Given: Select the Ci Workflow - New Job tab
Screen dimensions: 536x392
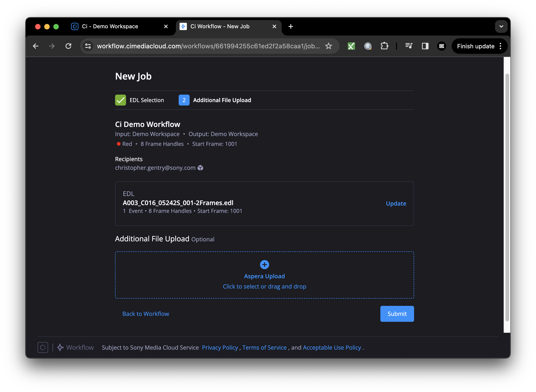Looking at the screenshot, I should pos(220,26).
